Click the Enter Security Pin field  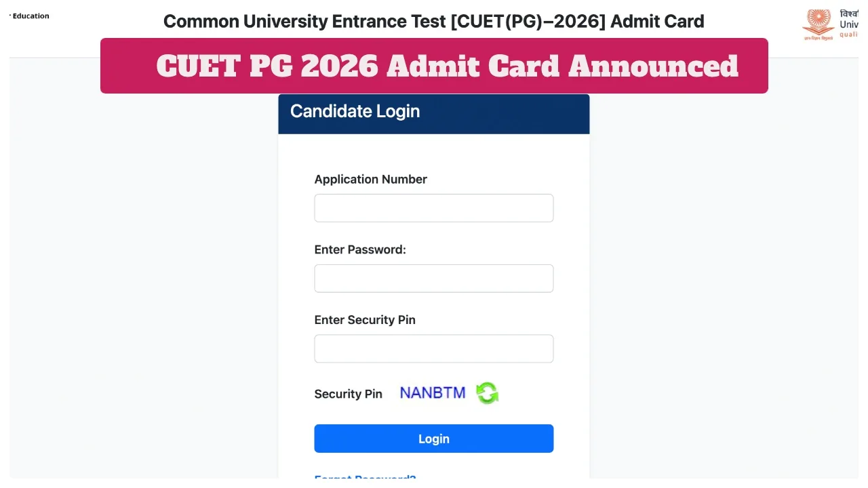click(x=433, y=348)
